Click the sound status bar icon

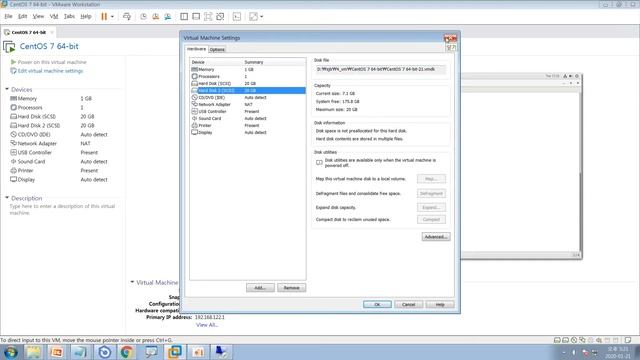pyautogui.click(x=599, y=340)
